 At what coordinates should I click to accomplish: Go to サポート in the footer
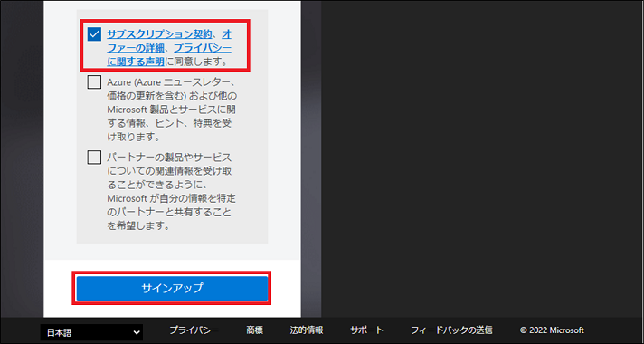point(366,330)
